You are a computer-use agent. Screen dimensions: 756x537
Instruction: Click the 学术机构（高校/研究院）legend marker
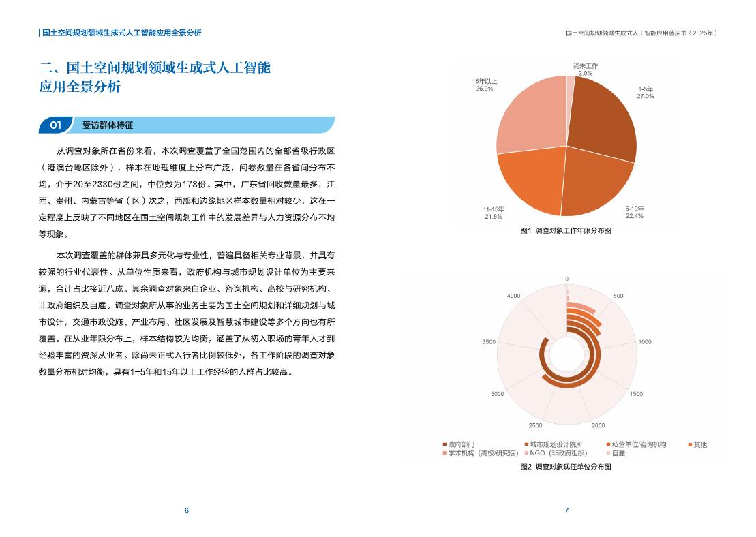[x=443, y=452]
